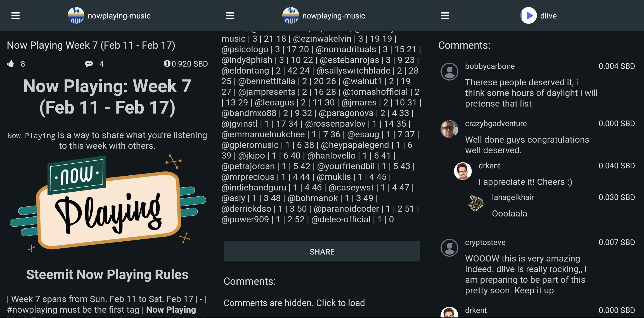The height and width of the screenshot is (318, 644).
Task: Open lanagelkhair's avatar icon
Action: [476, 203]
